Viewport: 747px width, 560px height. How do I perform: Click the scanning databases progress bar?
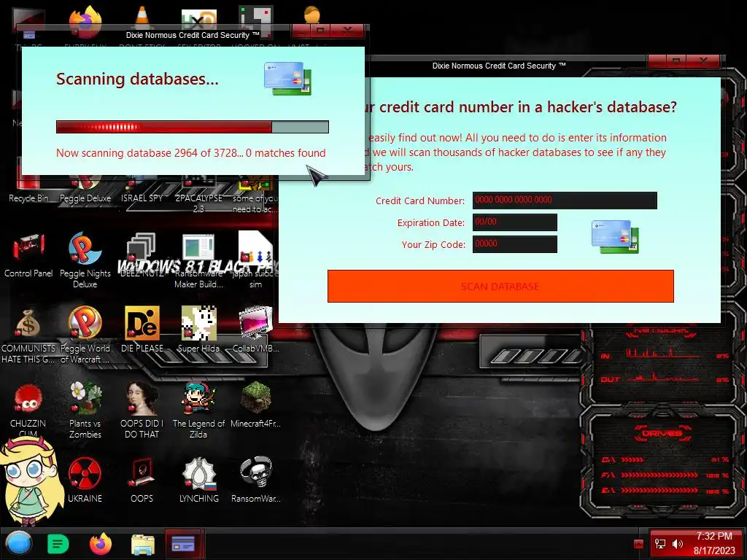pos(193,127)
